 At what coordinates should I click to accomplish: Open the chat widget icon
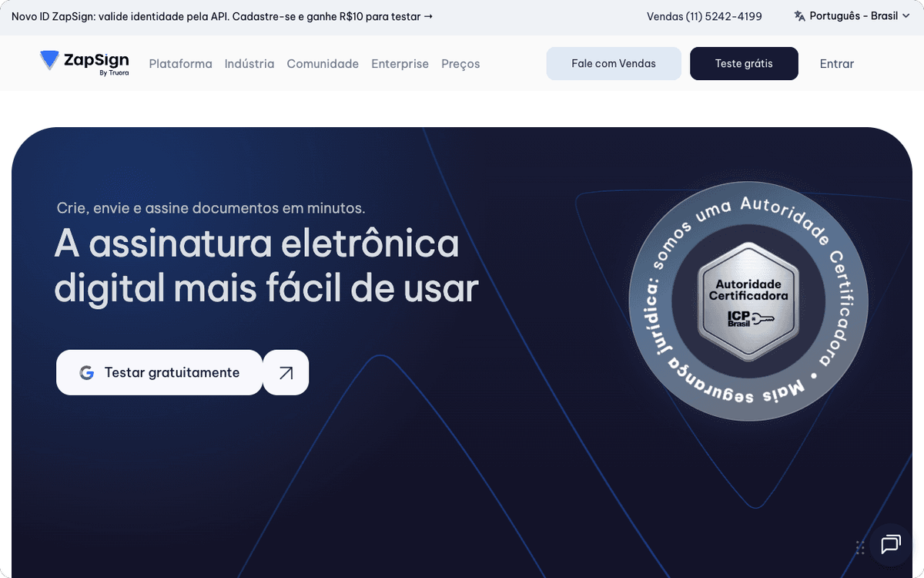pos(891,545)
